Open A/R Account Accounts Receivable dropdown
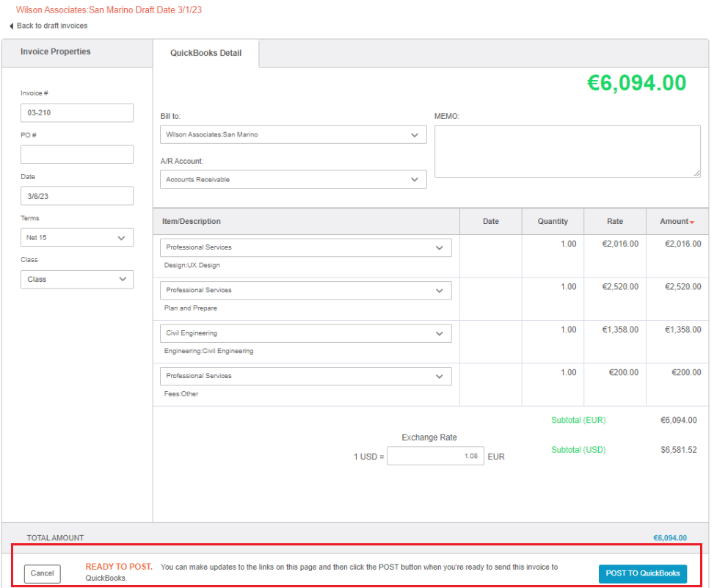 click(293, 179)
